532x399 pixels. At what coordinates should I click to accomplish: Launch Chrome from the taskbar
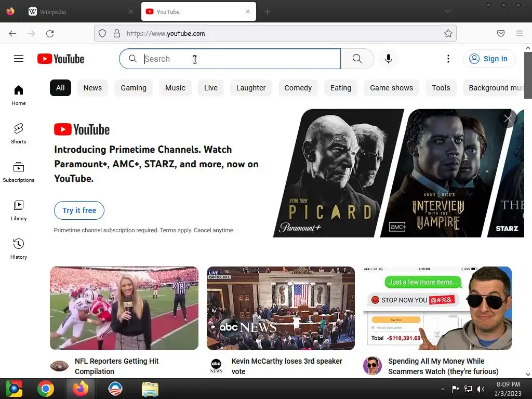(x=46, y=389)
